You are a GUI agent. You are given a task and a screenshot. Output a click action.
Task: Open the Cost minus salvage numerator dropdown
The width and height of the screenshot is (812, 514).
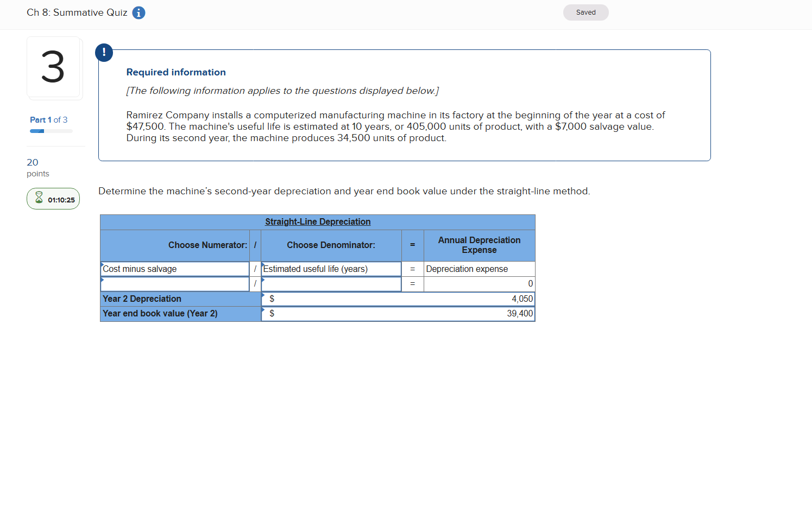pyautogui.click(x=175, y=269)
